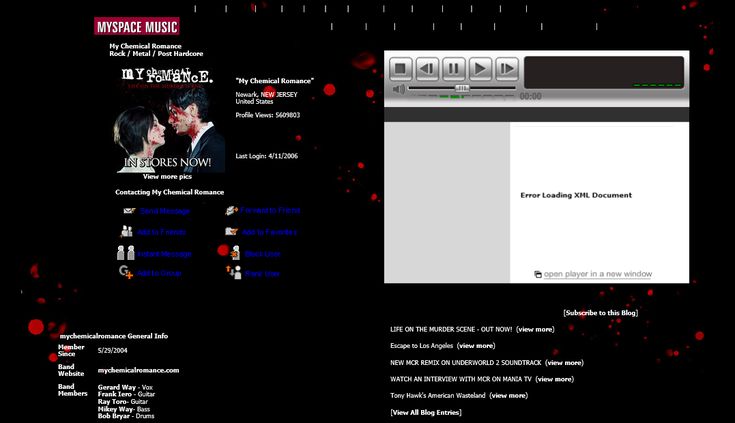The image size is (735, 423).
Task: Open the Instant Message link
Action: coord(165,254)
